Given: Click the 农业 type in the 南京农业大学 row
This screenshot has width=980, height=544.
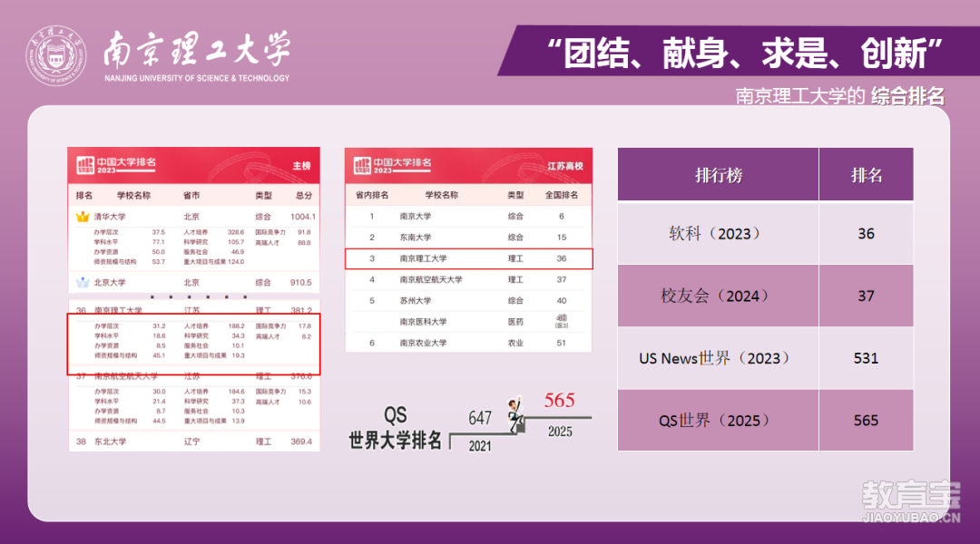Looking at the screenshot, I should 515,343.
